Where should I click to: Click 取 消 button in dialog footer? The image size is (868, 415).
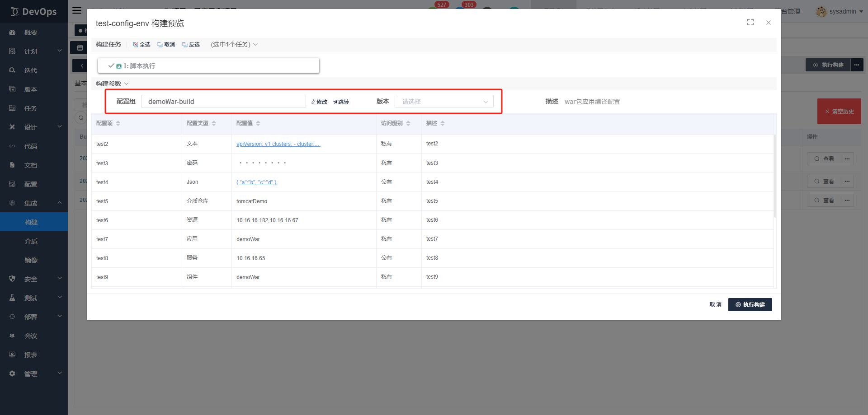716,305
